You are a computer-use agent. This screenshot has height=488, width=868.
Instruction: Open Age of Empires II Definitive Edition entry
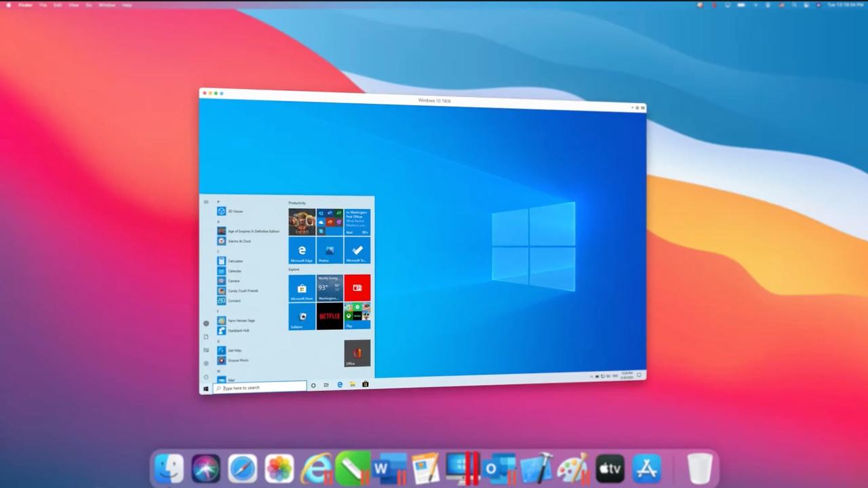(x=248, y=231)
